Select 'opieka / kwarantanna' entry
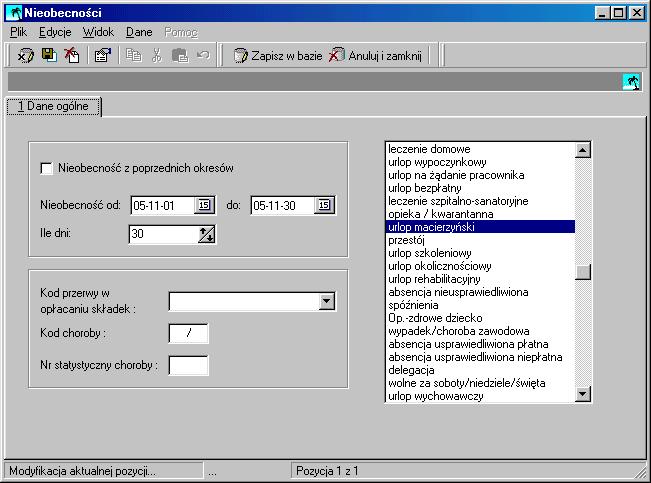 (x=480, y=214)
